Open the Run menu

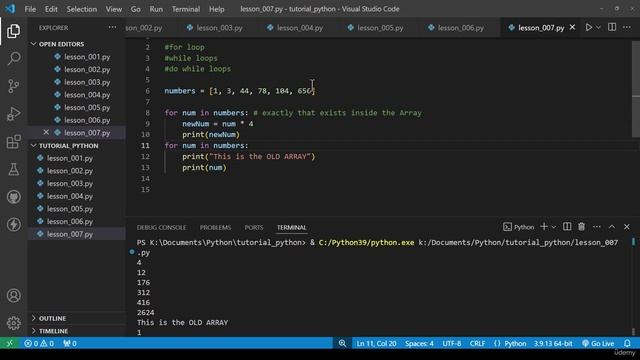[x=156, y=9]
